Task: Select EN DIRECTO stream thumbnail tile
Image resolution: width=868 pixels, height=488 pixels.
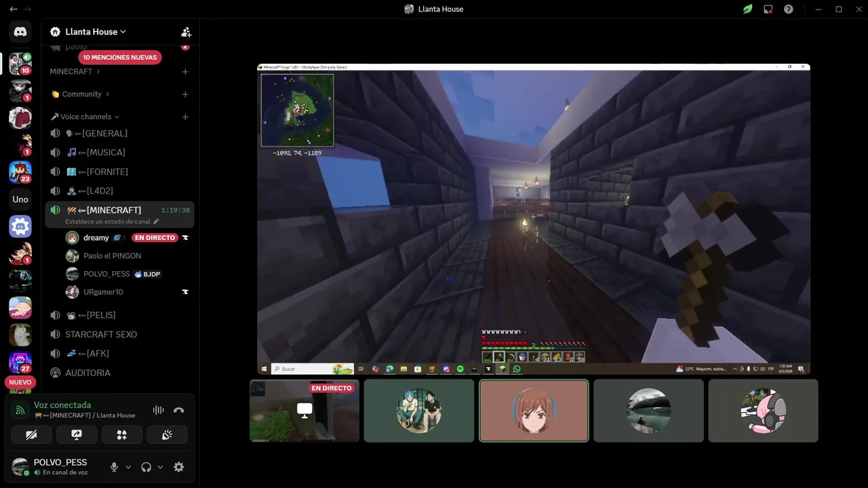Action: [304, 411]
